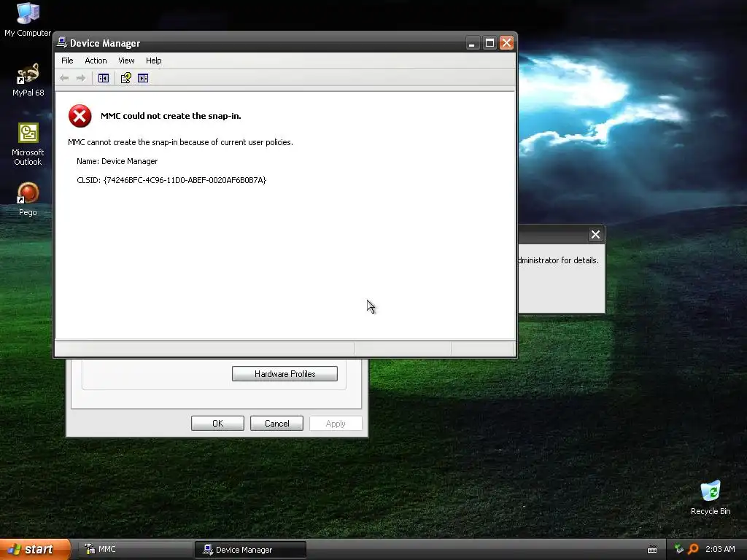Toggle the Show/Hide Action Pane icon
Screen dimensions: 747x560
(143, 78)
